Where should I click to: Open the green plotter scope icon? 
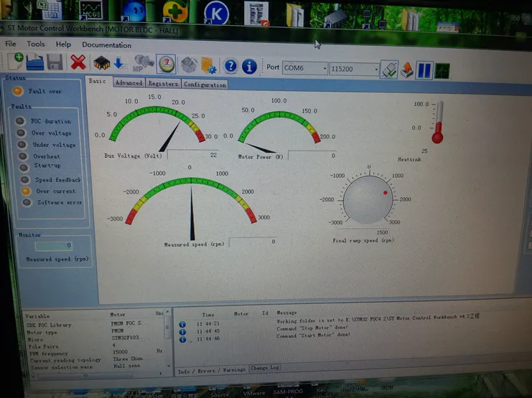[442, 71]
